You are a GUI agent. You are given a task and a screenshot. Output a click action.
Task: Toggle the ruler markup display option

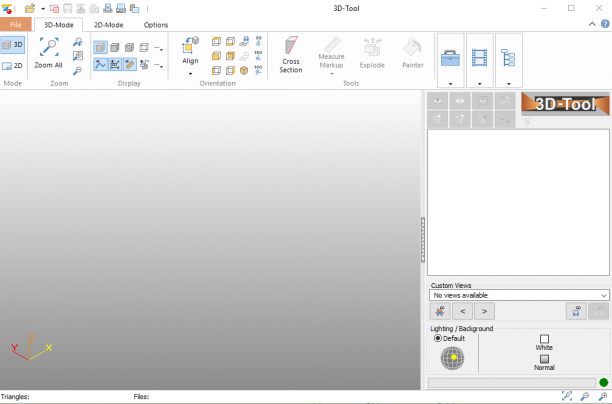pos(130,64)
